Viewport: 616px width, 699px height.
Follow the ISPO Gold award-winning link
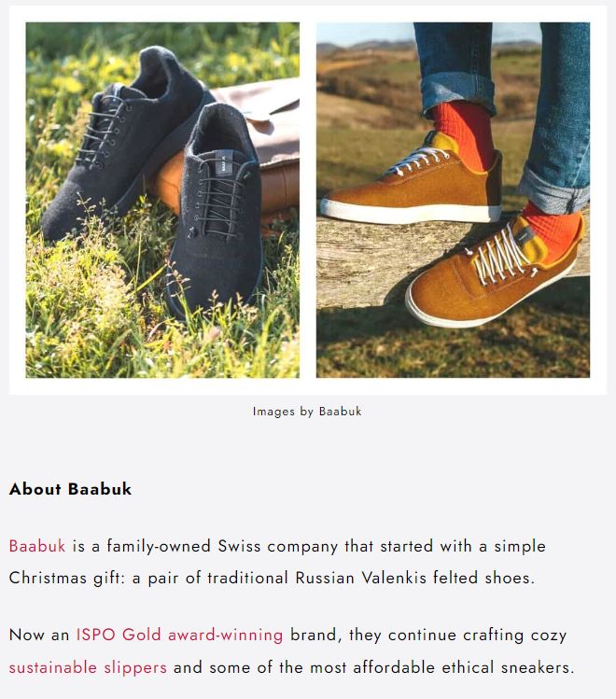(x=179, y=636)
